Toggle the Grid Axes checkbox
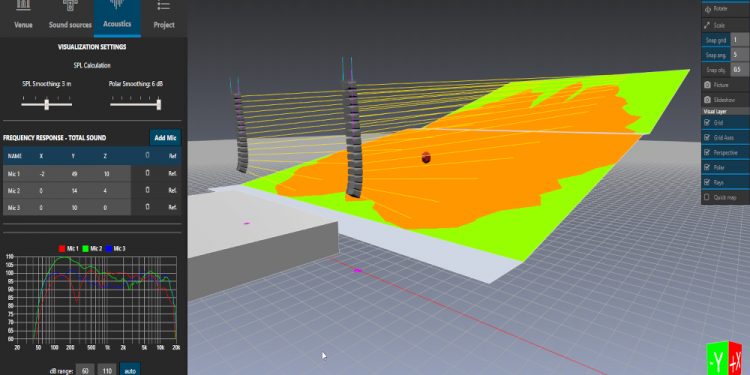The image size is (750, 375). click(x=707, y=137)
